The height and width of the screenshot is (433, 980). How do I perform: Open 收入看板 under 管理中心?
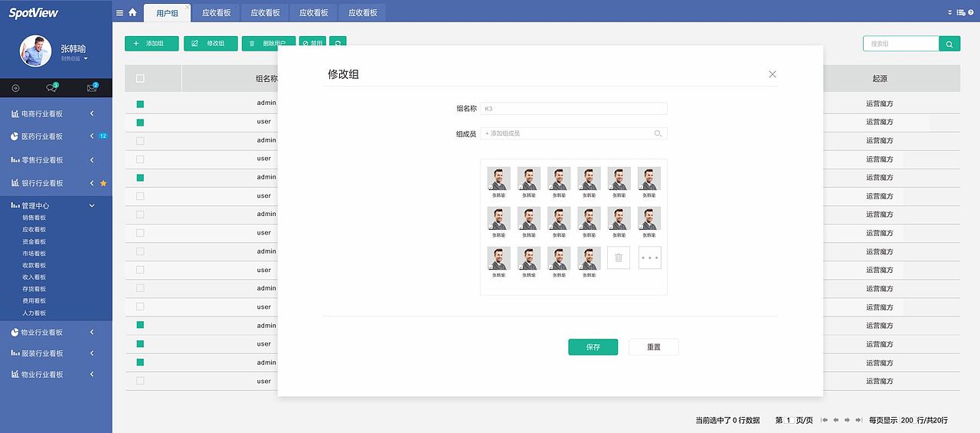pos(34,277)
